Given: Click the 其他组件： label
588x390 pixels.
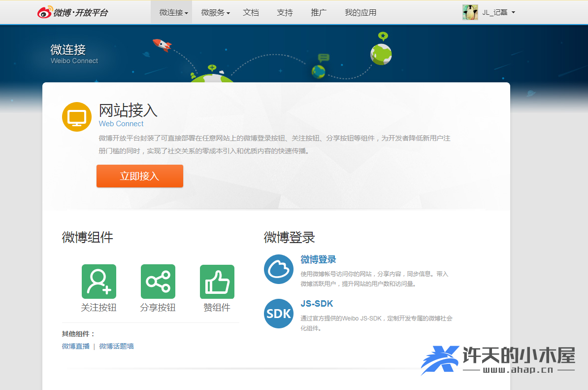Looking at the screenshot, I should point(78,334).
